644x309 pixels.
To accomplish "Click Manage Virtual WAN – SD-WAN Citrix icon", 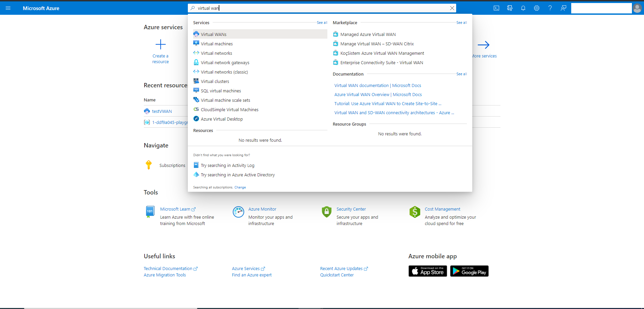I will point(335,43).
